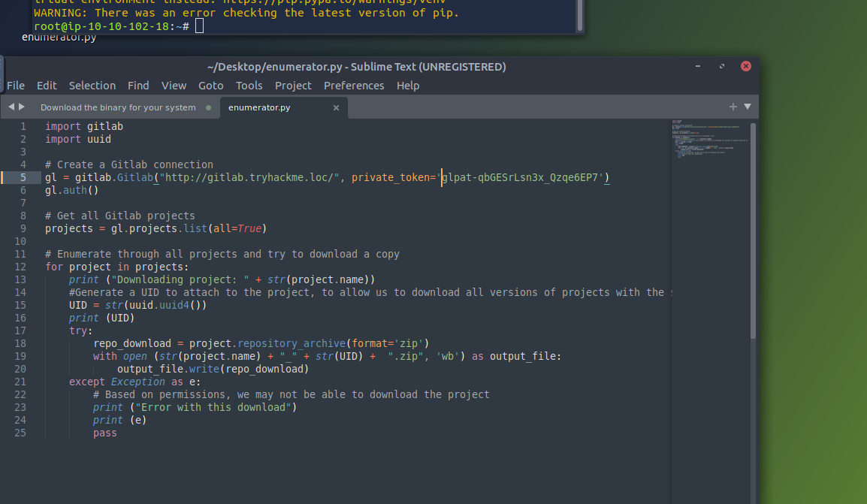
Task: Open the Goto menu
Action: click(210, 86)
